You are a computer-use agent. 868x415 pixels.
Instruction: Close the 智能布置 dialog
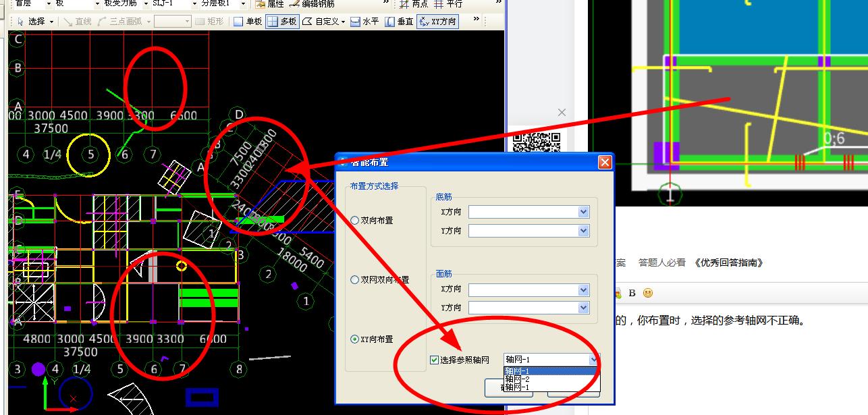tap(605, 162)
